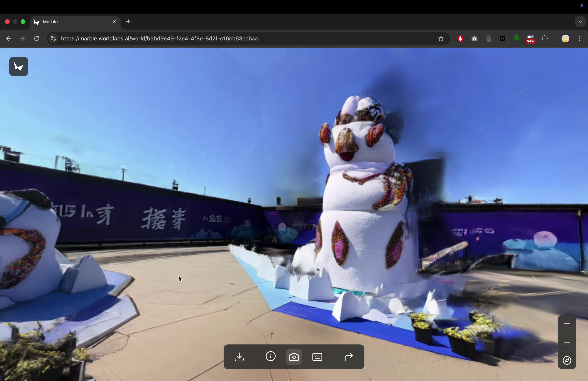
Task: Open Chrome's three-dot menu
Action: click(579, 38)
